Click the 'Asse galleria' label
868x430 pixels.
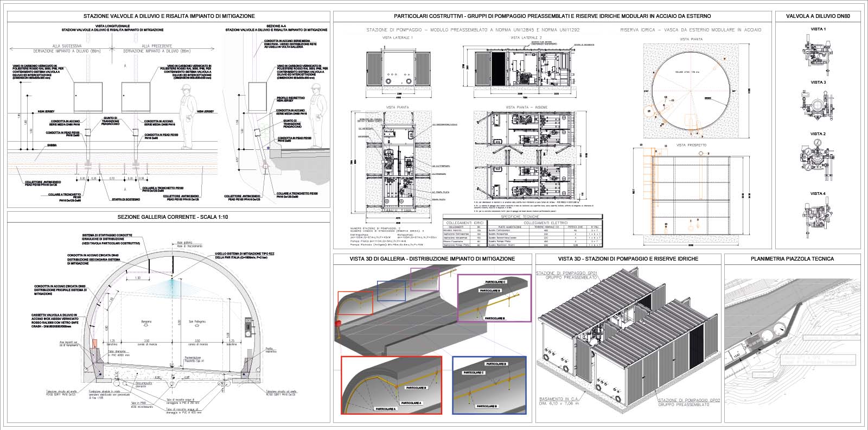pyautogui.click(x=184, y=243)
